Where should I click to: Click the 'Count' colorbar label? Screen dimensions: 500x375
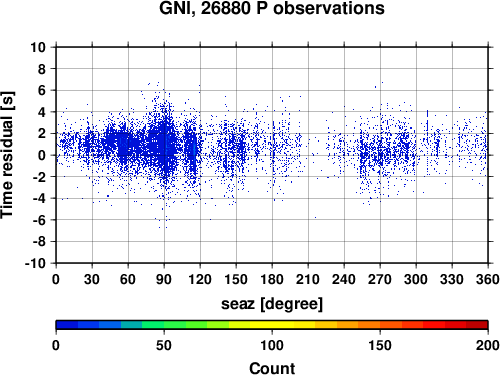pyautogui.click(x=272, y=368)
